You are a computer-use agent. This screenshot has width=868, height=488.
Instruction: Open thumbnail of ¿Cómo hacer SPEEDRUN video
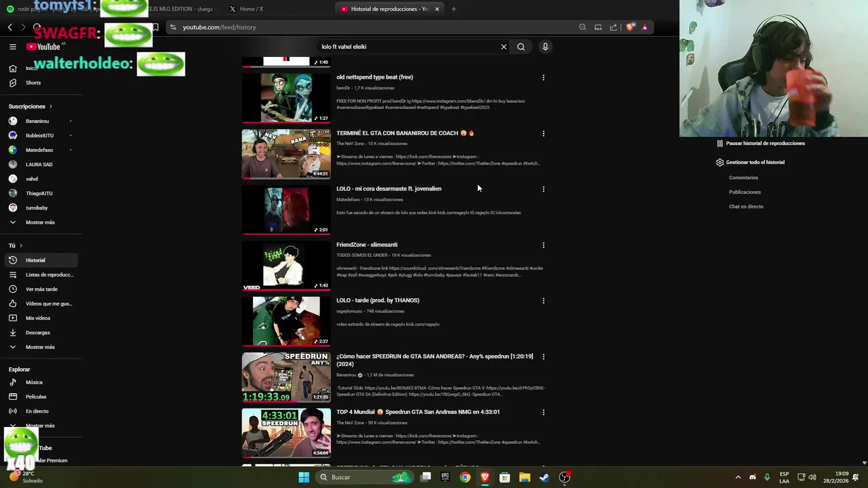click(286, 377)
